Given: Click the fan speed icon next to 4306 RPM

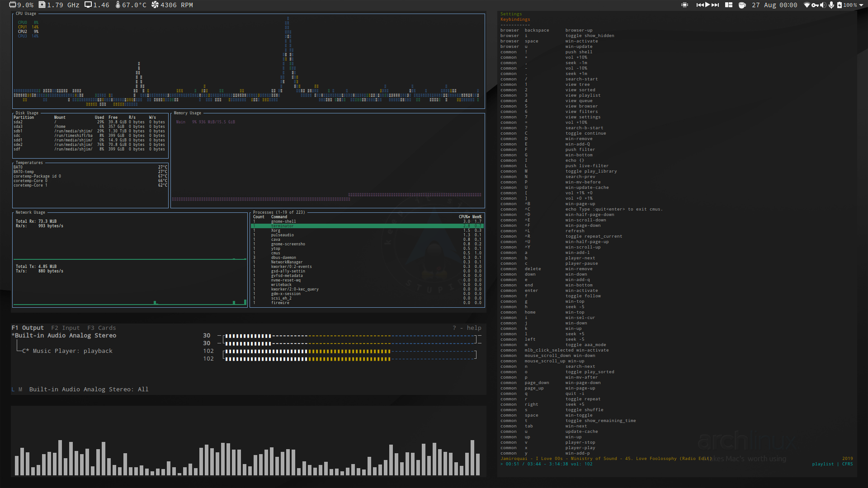Looking at the screenshot, I should pyautogui.click(x=155, y=5).
